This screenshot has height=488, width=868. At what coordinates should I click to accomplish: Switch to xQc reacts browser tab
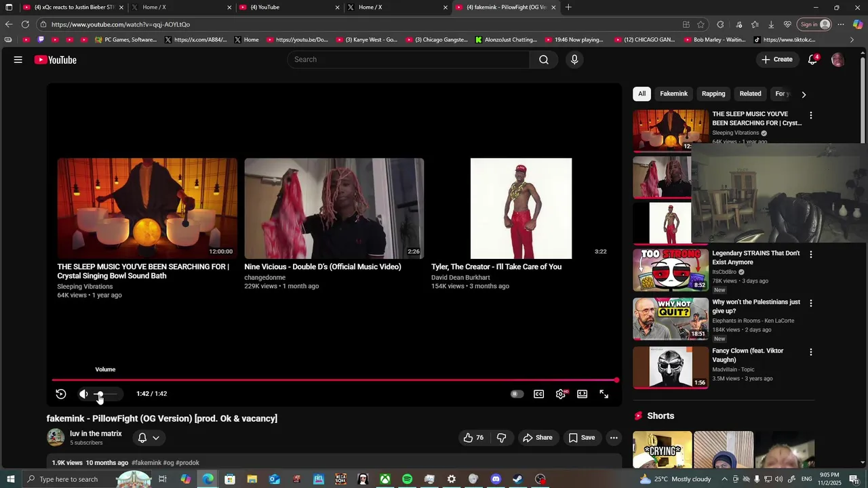coord(73,7)
